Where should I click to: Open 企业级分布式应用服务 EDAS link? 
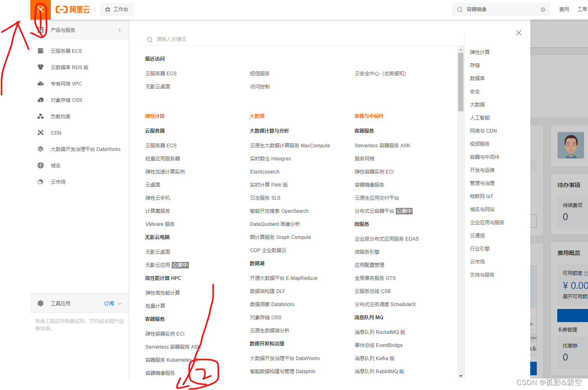pos(386,239)
